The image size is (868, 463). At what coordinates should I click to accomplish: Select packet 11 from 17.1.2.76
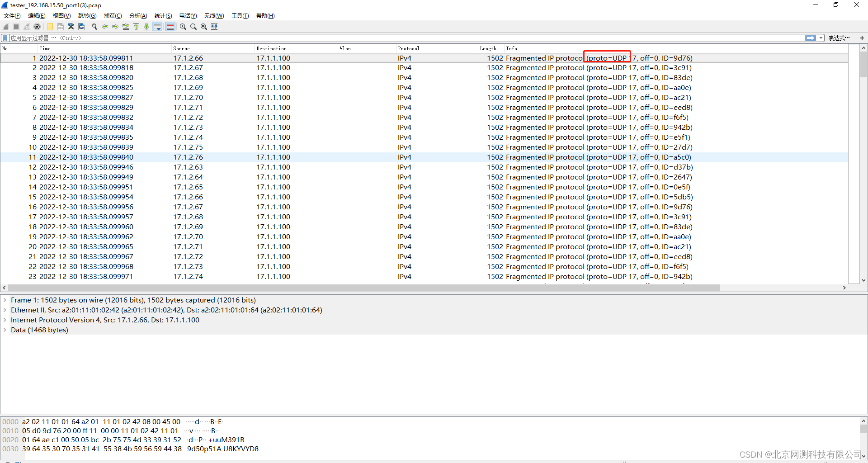pyautogui.click(x=424, y=157)
